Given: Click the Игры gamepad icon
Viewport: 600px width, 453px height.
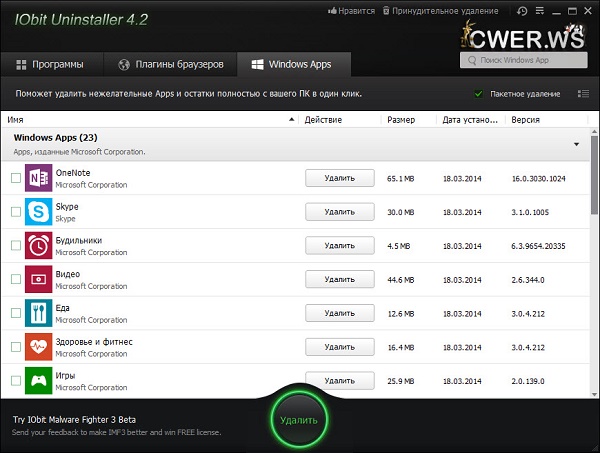Looking at the screenshot, I should coord(39,381).
